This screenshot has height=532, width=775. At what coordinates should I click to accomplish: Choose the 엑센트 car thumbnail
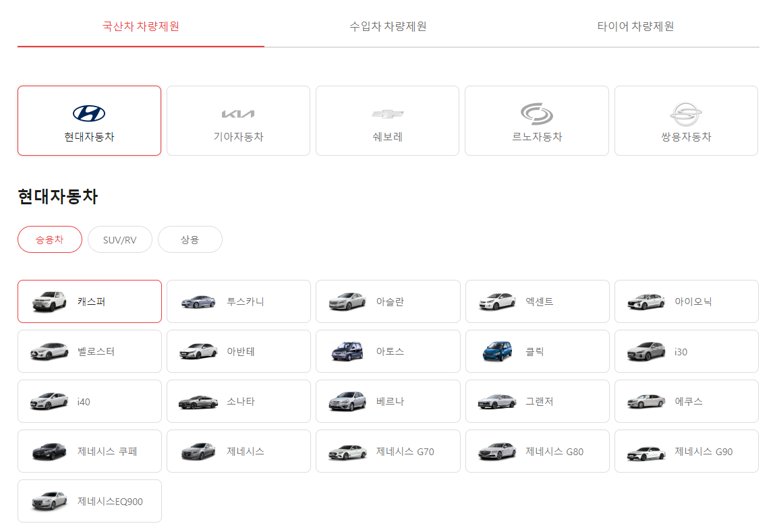[497, 301]
